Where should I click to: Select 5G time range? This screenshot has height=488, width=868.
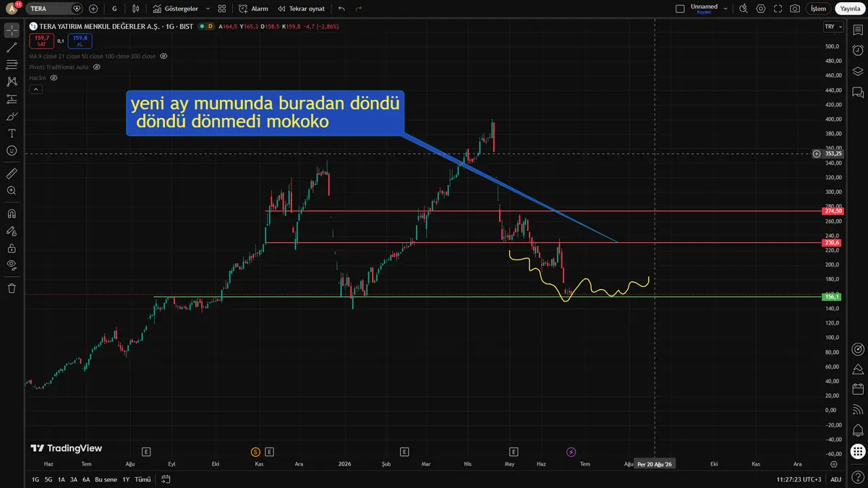click(x=48, y=479)
